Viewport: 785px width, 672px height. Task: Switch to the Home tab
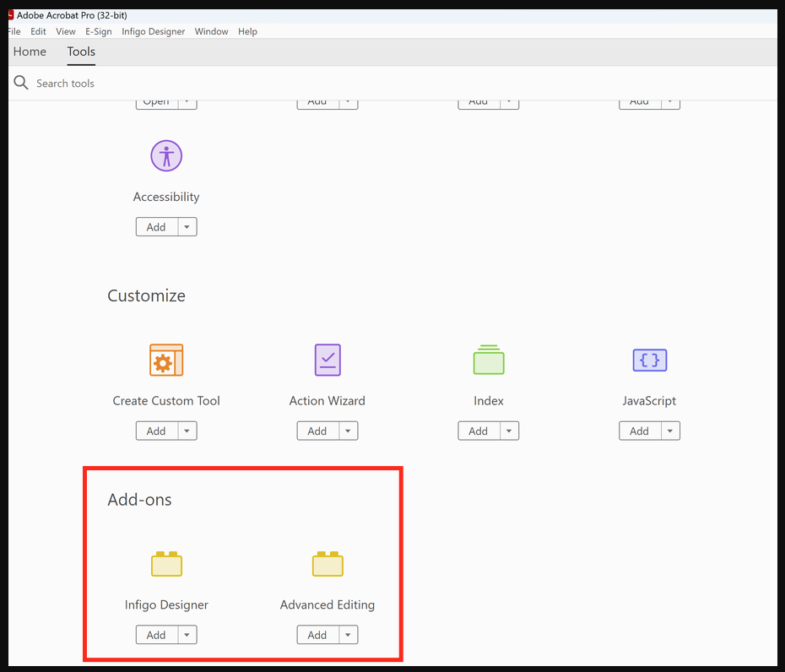coord(30,51)
